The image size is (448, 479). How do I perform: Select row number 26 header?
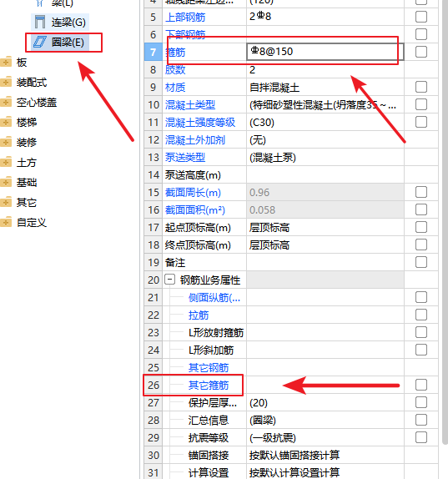pyautogui.click(x=153, y=386)
